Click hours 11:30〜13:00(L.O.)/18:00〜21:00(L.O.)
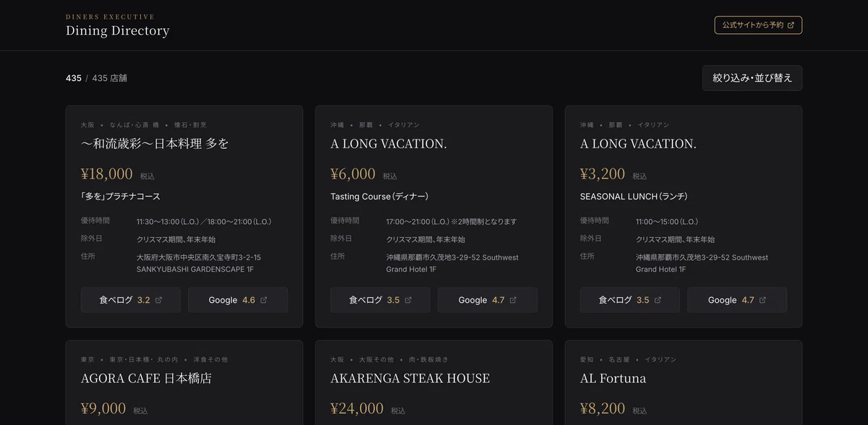Screen dimensions: 868x425 point(204,222)
